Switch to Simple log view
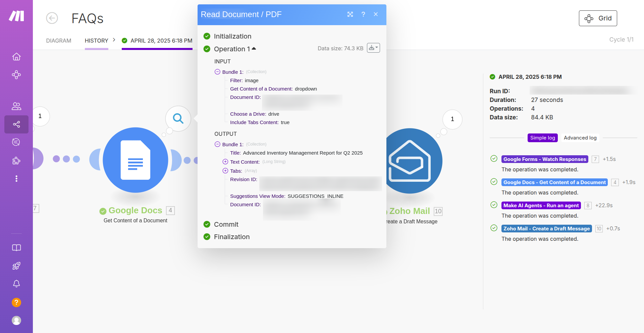This screenshot has height=333, width=644. [542, 138]
